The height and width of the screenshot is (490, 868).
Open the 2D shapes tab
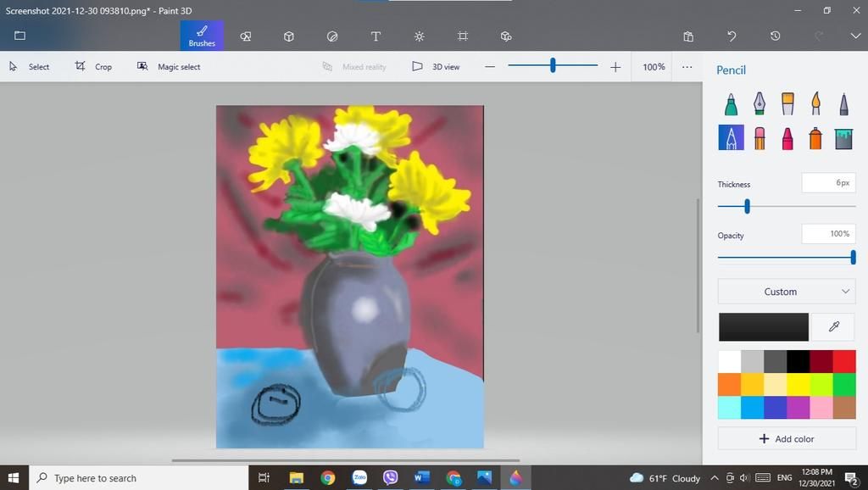click(245, 36)
